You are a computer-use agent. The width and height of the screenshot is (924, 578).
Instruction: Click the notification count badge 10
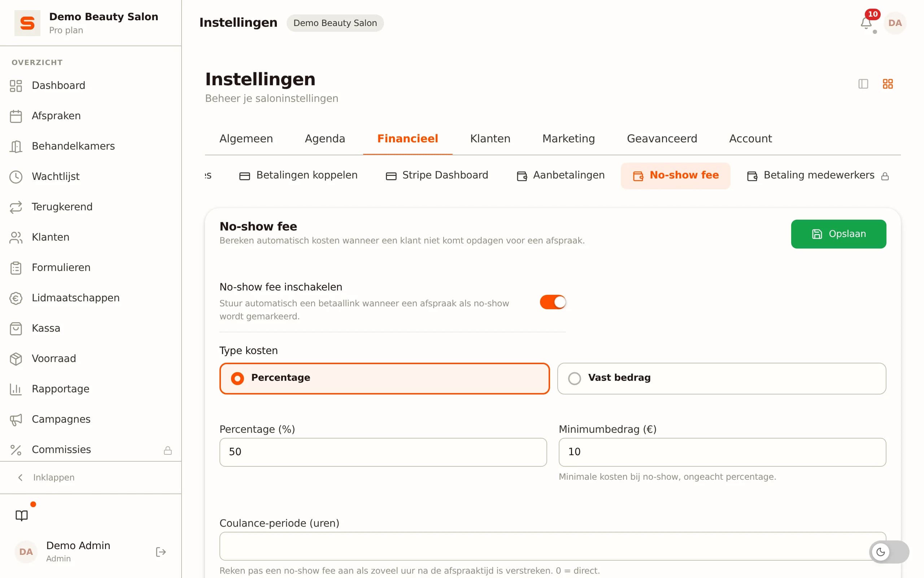872,14
